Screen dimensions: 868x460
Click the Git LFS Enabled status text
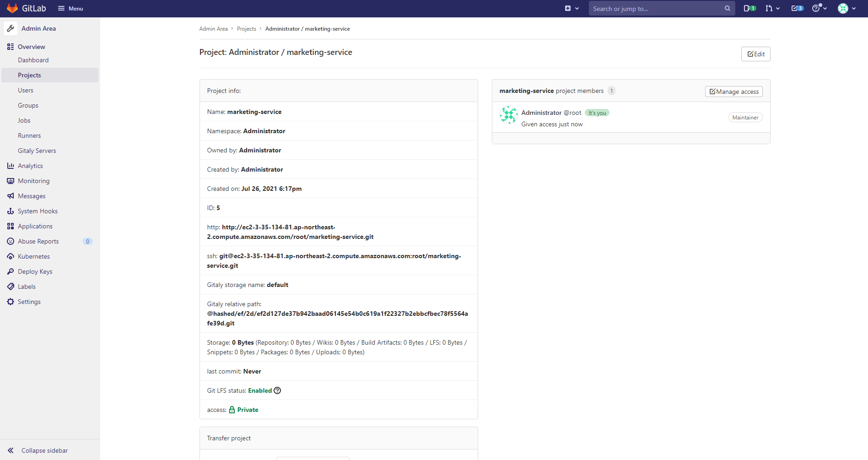pyautogui.click(x=260, y=390)
